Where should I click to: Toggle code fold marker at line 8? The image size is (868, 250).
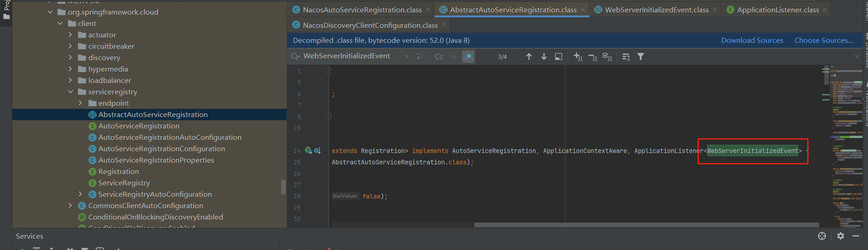click(x=329, y=116)
